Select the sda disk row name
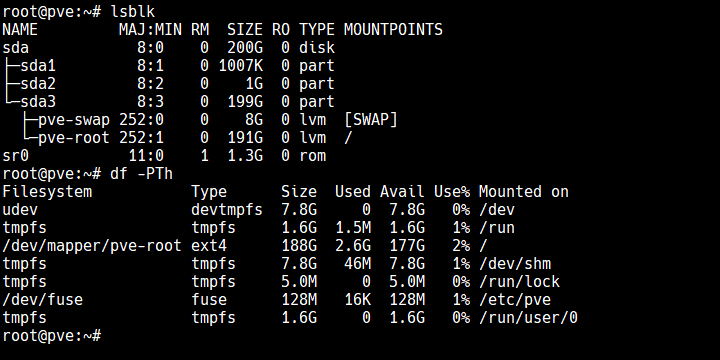Viewport: 720px width, 360px height. pos(16,48)
